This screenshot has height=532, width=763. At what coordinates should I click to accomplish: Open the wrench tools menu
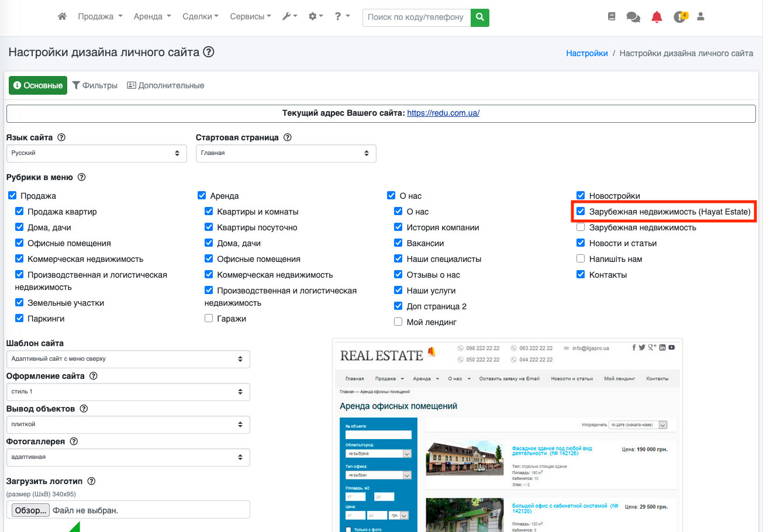click(x=289, y=17)
